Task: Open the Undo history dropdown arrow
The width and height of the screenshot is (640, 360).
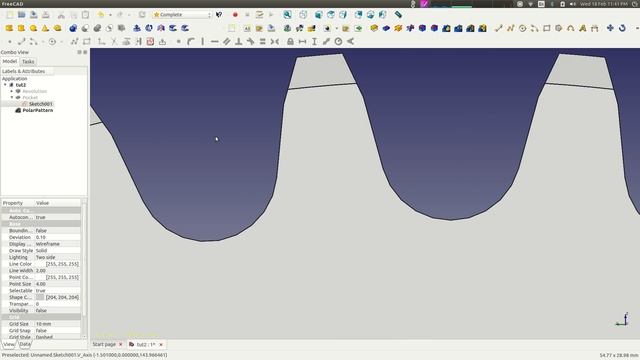Action: [110, 15]
